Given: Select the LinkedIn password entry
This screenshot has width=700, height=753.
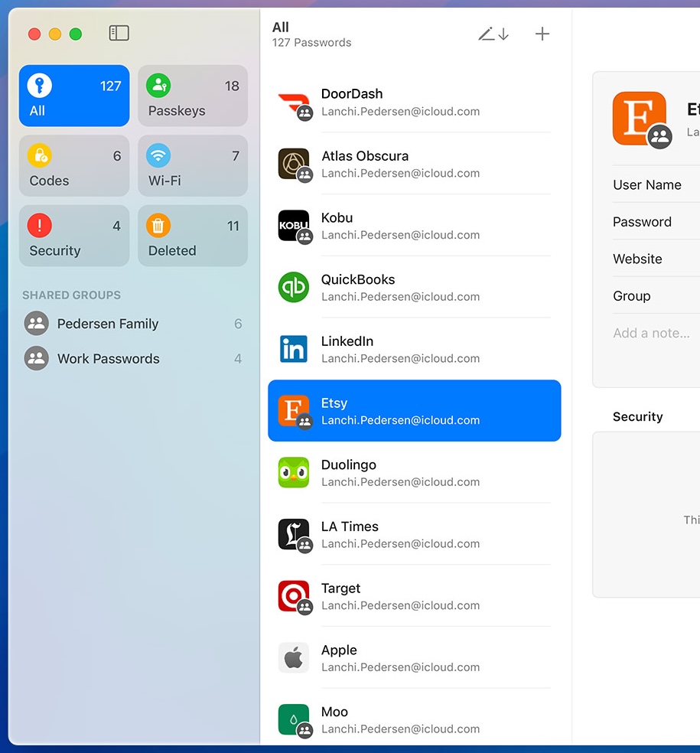Looking at the screenshot, I should [x=415, y=349].
